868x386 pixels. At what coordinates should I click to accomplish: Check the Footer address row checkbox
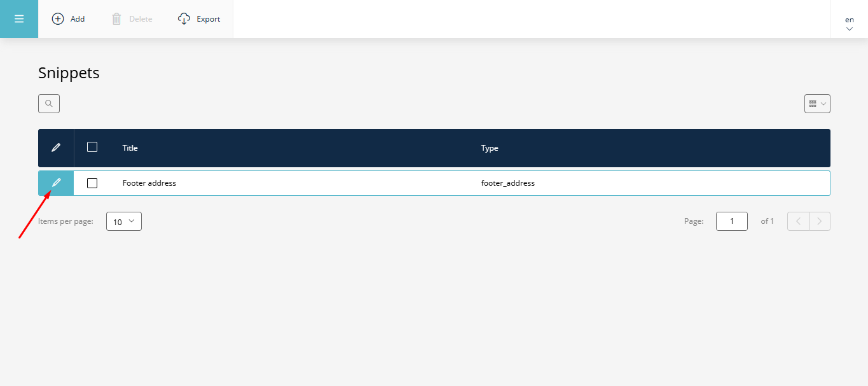click(92, 183)
